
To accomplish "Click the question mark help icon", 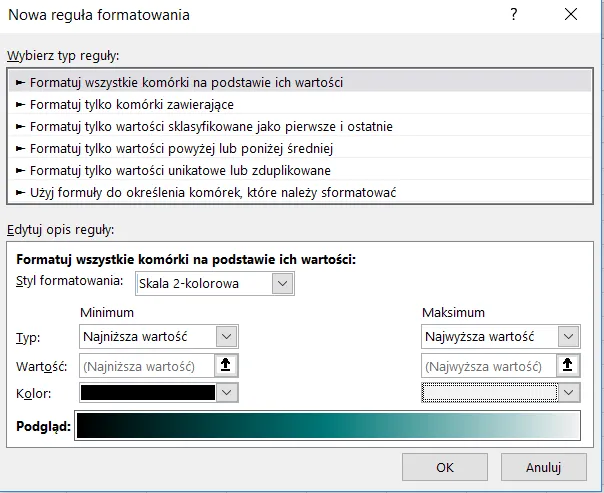I will coord(514,15).
